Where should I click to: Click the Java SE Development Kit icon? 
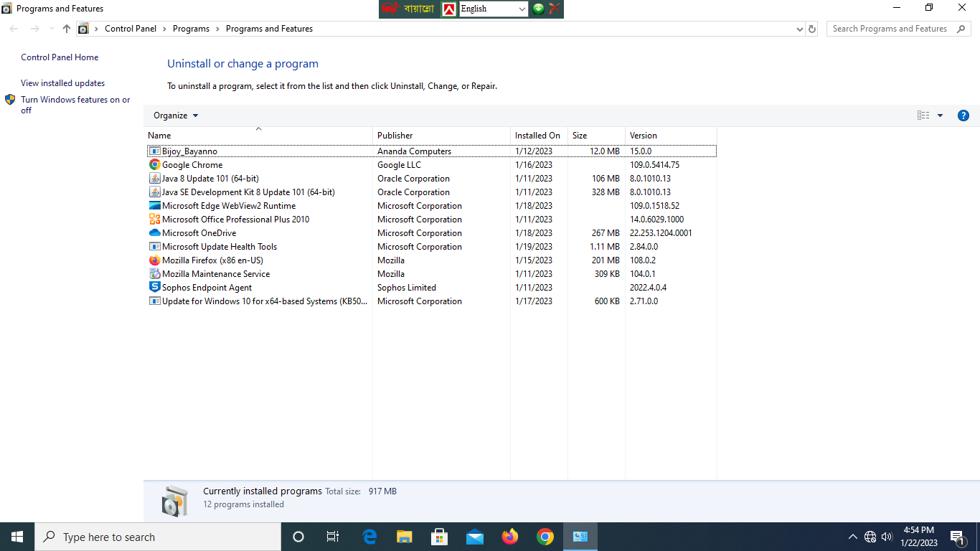(x=154, y=192)
